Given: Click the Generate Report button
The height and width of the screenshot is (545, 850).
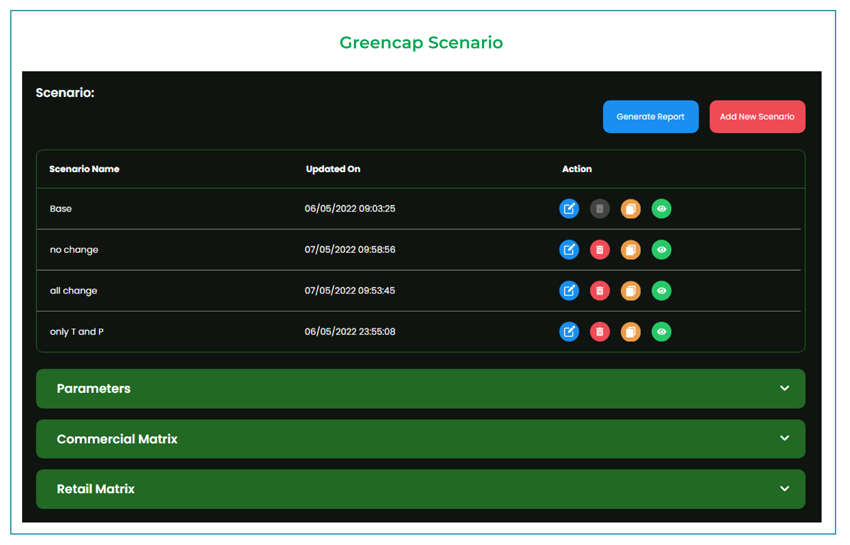Looking at the screenshot, I should coord(651,117).
